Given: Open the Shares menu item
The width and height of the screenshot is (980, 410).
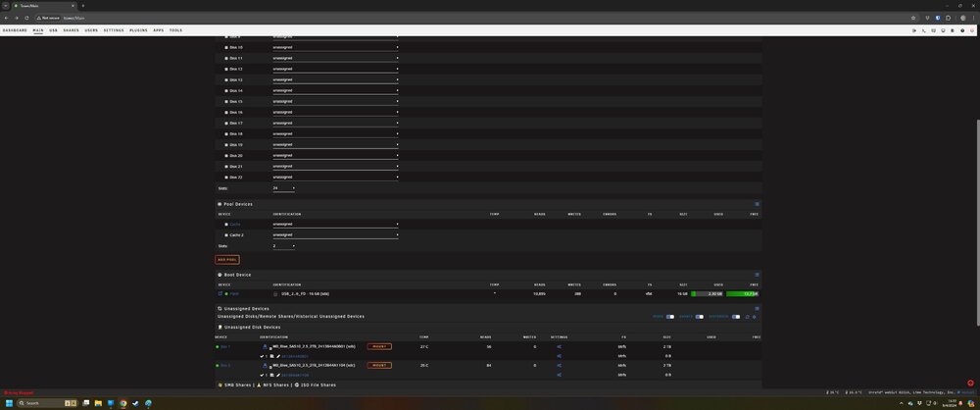Looking at the screenshot, I should (72, 30).
